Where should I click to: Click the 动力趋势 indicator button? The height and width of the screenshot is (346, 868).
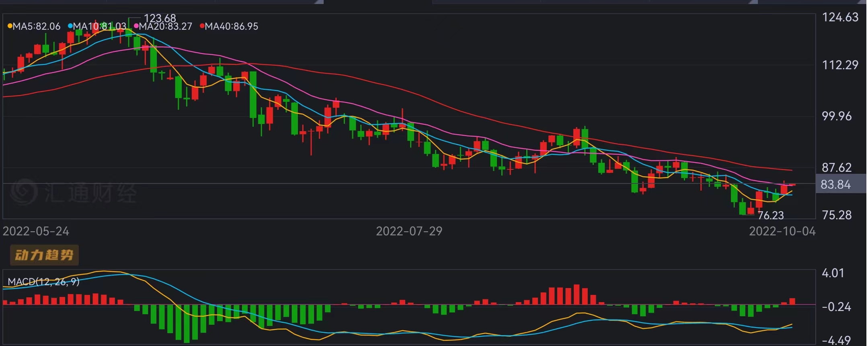(x=44, y=255)
